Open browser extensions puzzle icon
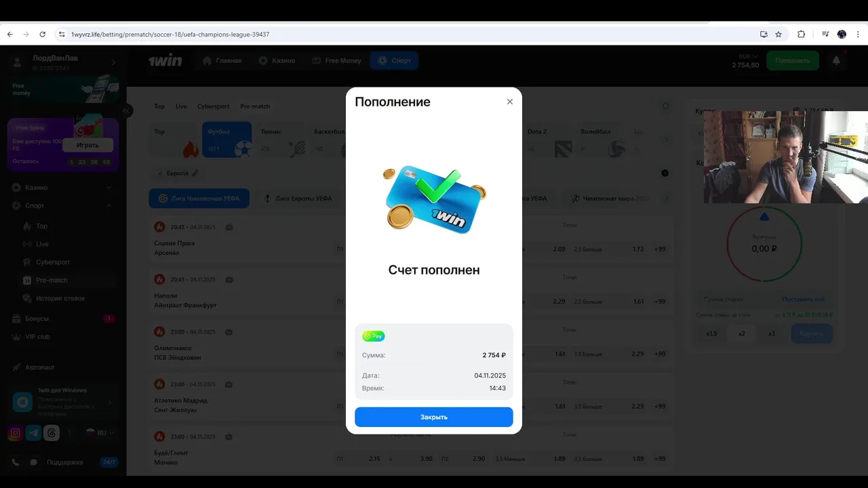The image size is (868, 488). (x=801, y=34)
